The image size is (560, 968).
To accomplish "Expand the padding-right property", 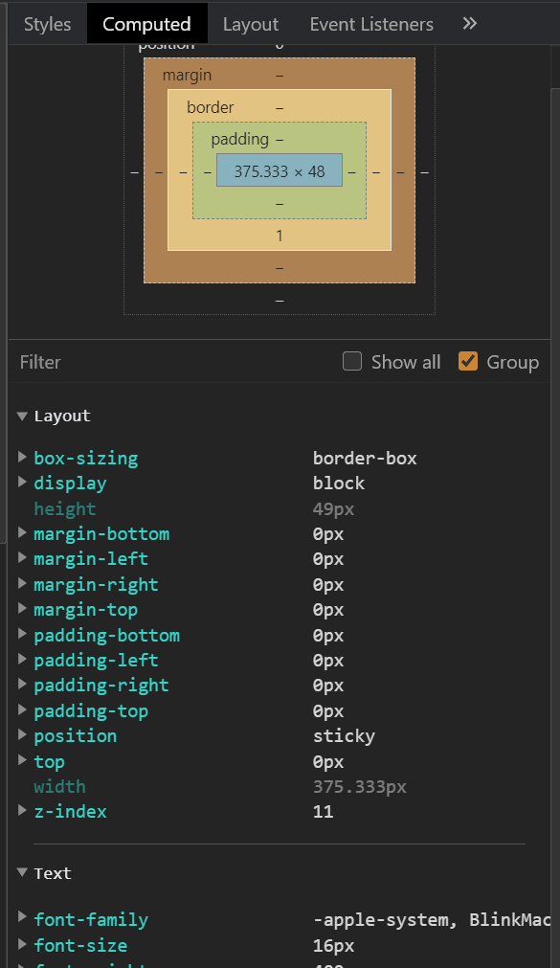I will [x=22, y=685].
